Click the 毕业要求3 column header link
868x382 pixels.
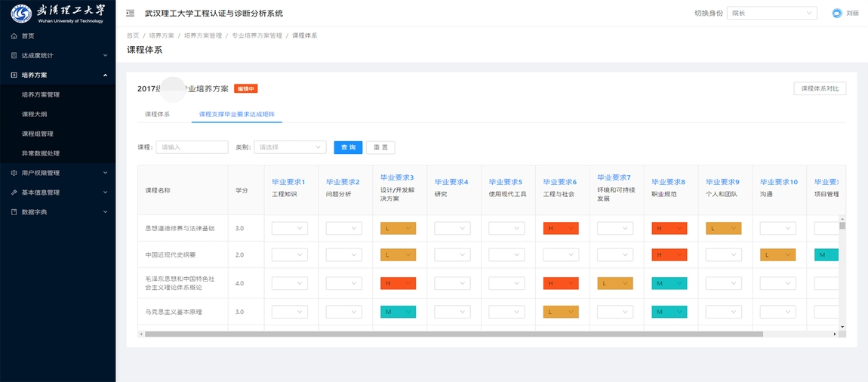397,177
